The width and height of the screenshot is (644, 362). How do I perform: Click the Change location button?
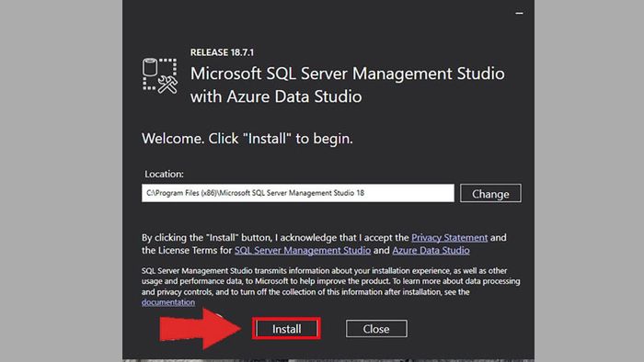click(490, 193)
